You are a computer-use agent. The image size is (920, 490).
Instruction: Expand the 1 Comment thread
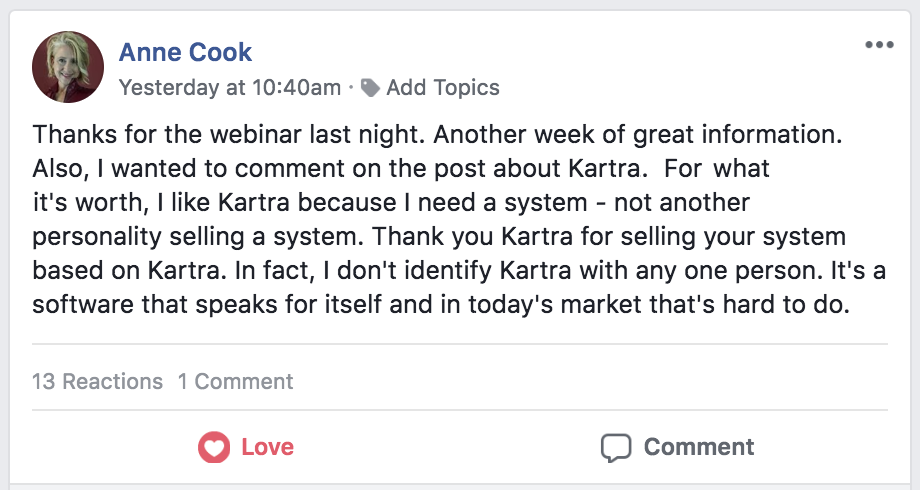click(x=235, y=381)
